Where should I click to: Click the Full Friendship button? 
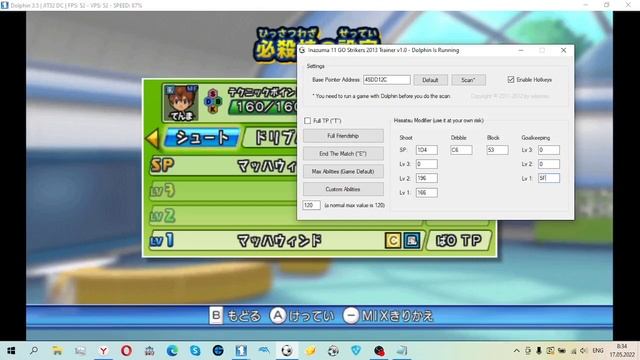[343, 136]
